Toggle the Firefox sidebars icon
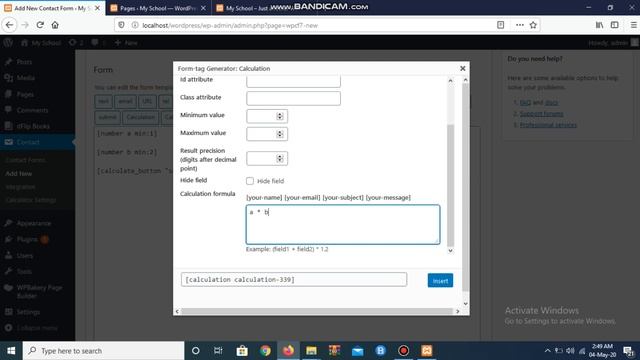The width and height of the screenshot is (640, 360). click(615, 25)
